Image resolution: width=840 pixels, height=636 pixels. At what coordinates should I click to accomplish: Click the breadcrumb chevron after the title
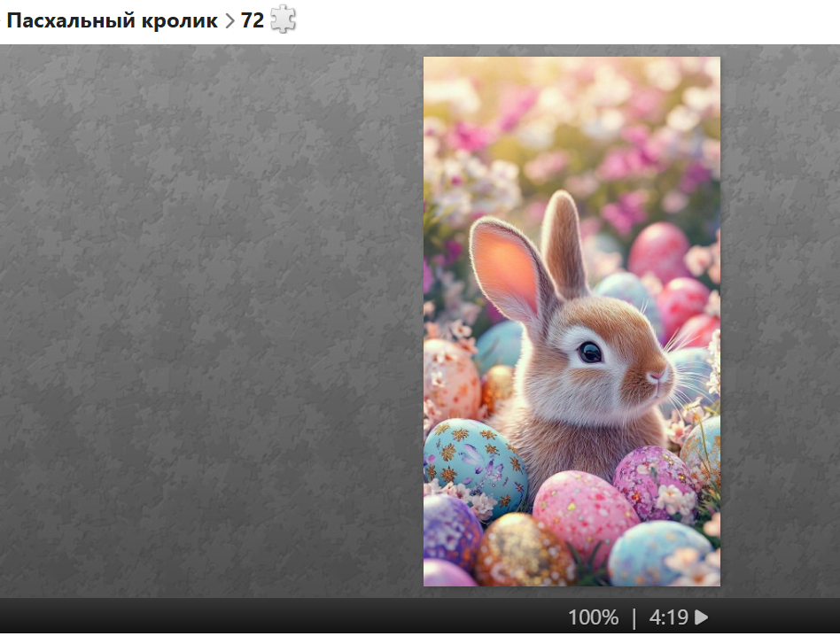tap(229, 21)
